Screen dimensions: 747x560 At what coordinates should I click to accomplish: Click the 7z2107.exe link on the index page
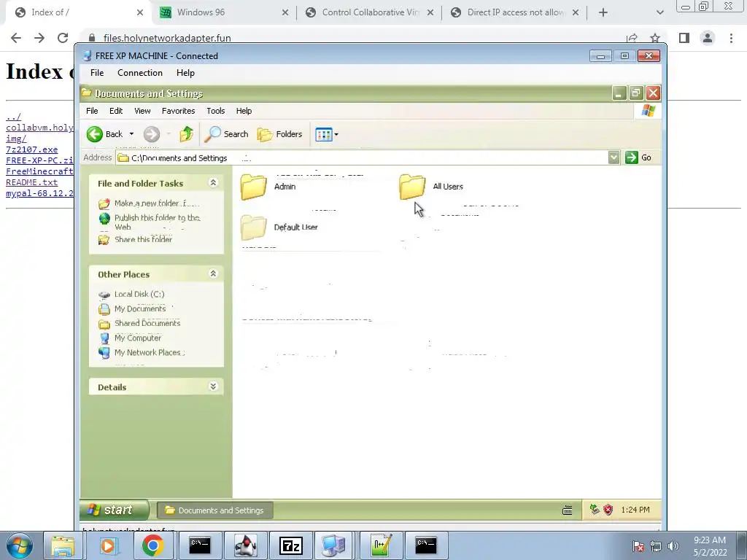point(31,149)
